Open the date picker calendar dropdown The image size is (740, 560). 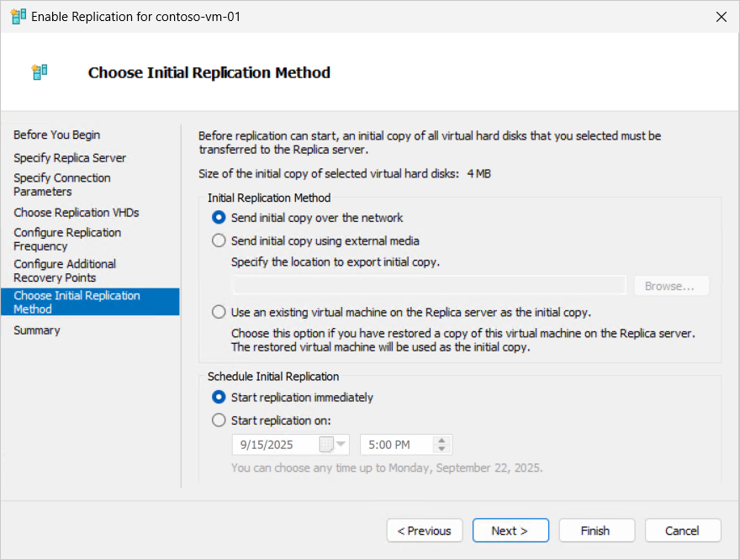(334, 445)
